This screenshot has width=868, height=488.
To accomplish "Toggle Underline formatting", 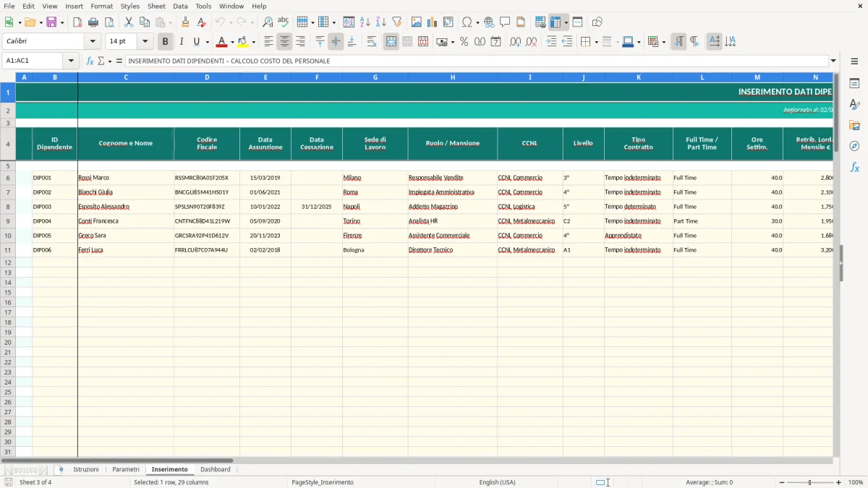I will [196, 42].
